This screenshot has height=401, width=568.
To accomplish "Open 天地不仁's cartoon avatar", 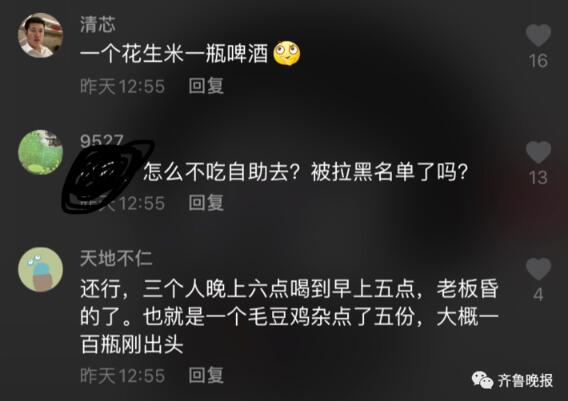I will [x=41, y=270].
